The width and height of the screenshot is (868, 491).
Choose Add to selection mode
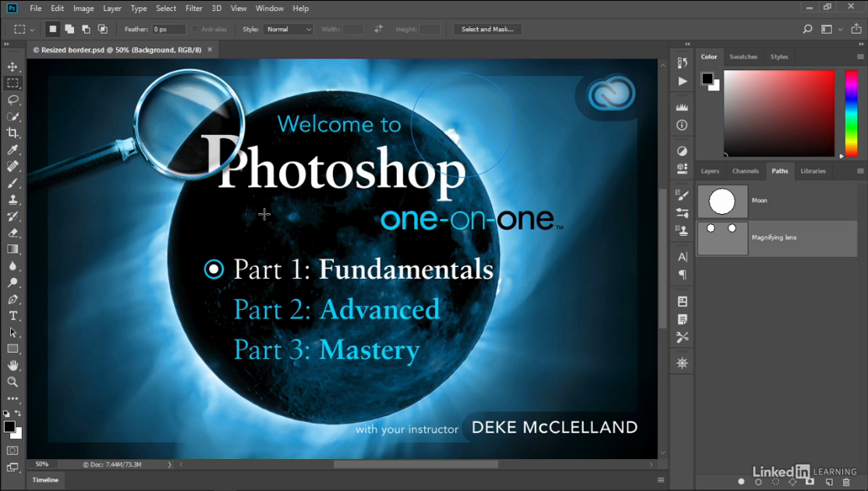click(x=69, y=30)
